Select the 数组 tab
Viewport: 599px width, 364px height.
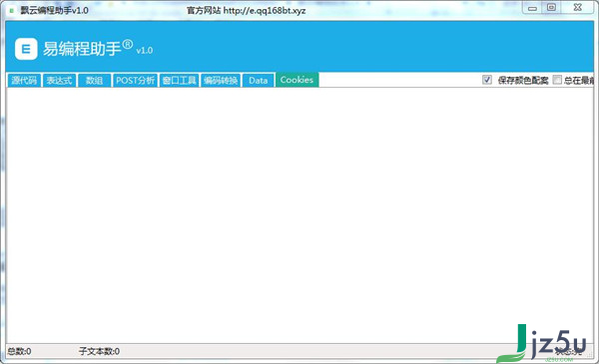click(x=95, y=80)
